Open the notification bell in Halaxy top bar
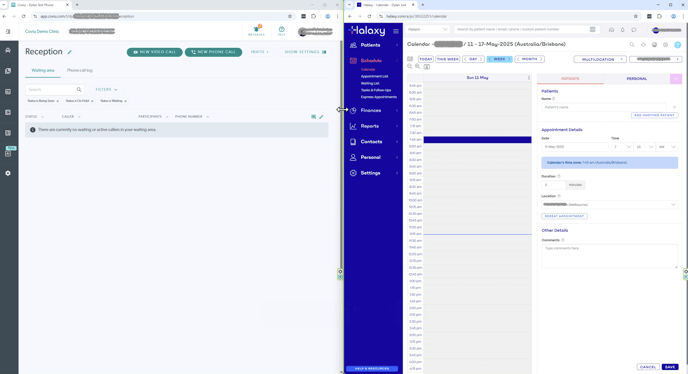Viewport: 688px width, 374px height. pos(622,30)
